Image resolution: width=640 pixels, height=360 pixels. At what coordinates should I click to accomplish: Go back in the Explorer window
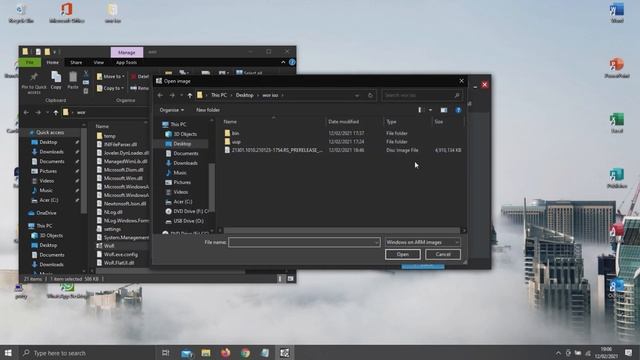27,113
